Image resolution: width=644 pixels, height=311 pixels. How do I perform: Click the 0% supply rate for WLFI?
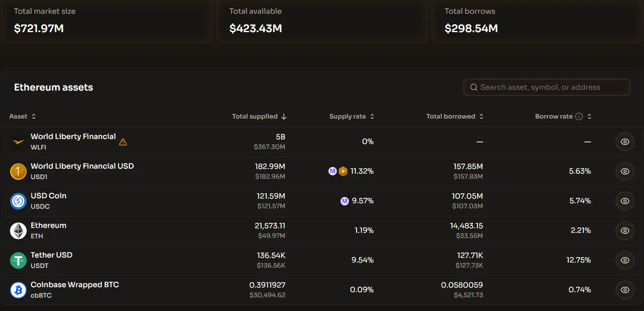[368, 142]
